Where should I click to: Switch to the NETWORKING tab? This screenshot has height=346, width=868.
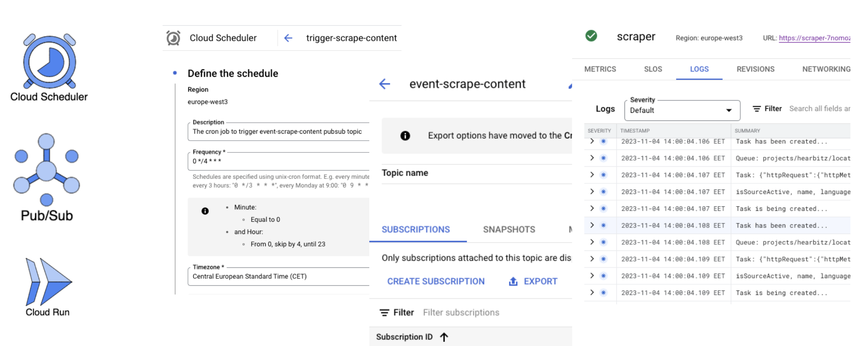tap(826, 69)
